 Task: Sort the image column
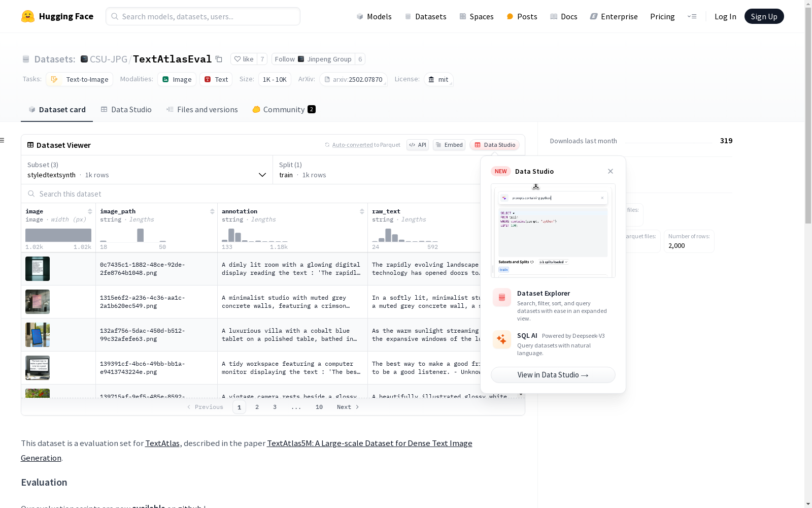[90, 211]
